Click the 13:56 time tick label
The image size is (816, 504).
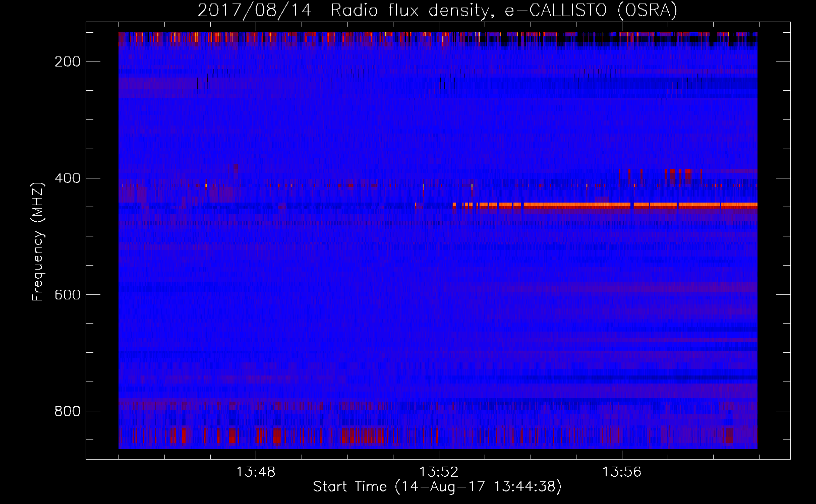(622, 472)
